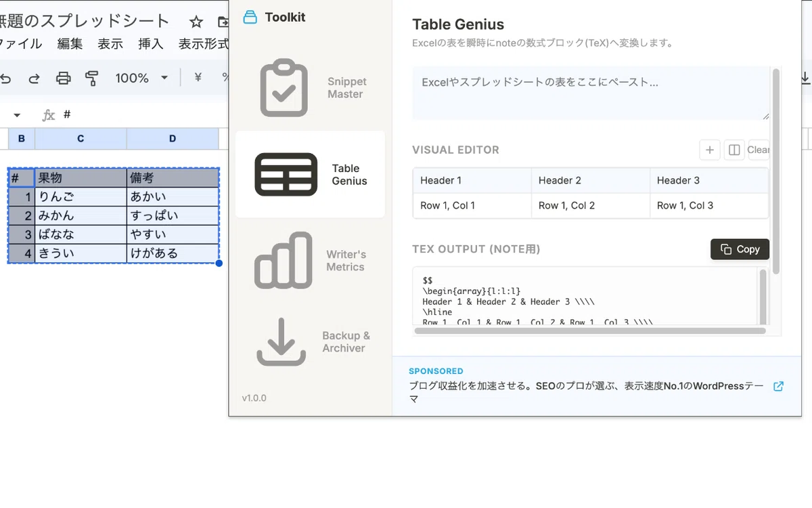
Task: Switch to Backup & Archiver tab
Action: 310,342
